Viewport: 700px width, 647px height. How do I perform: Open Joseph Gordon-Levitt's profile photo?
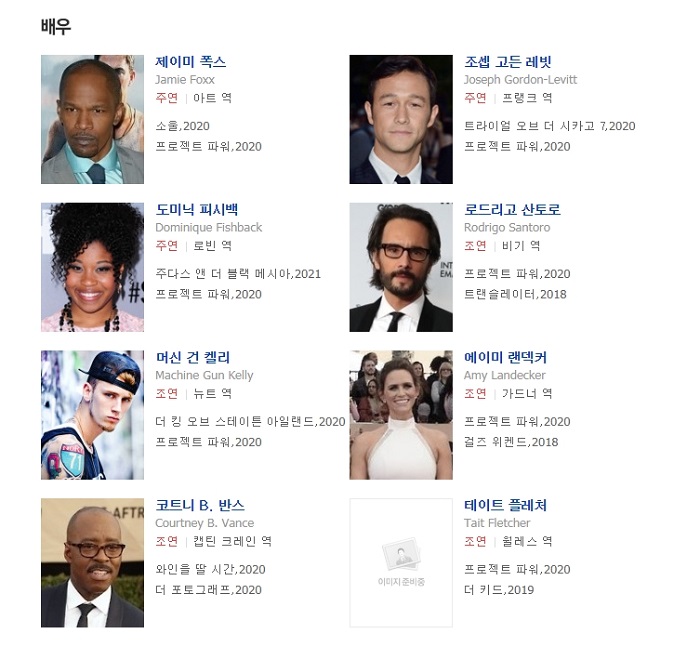tap(401, 119)
